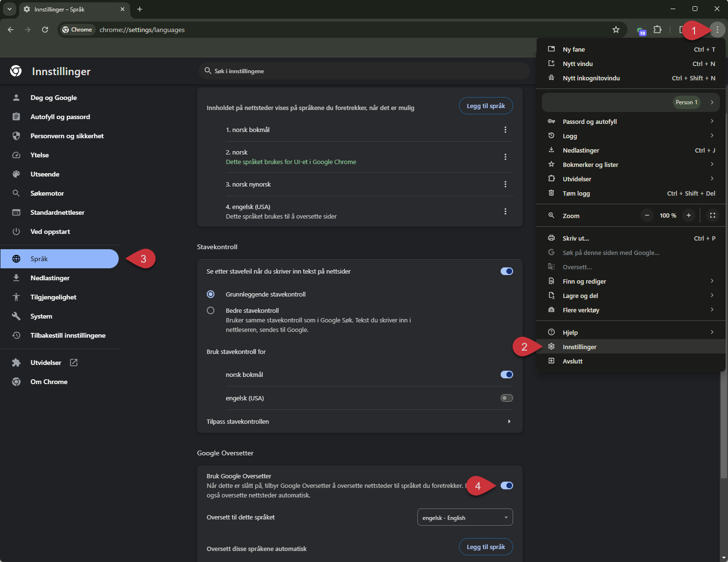Open Utvidelser from the Chrome menu
Image resolution: width=728 pixels, height=562 pixels.
(x=631, y=179)
